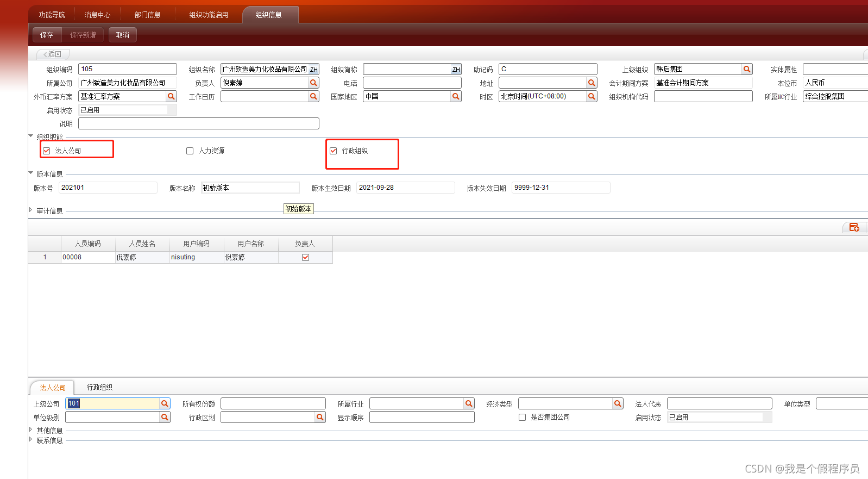Image resolution: width=868 pixels, height=479 pixels.
Task: Toggle 负责人 checkbox in row 00008
Action: [305, 257]
